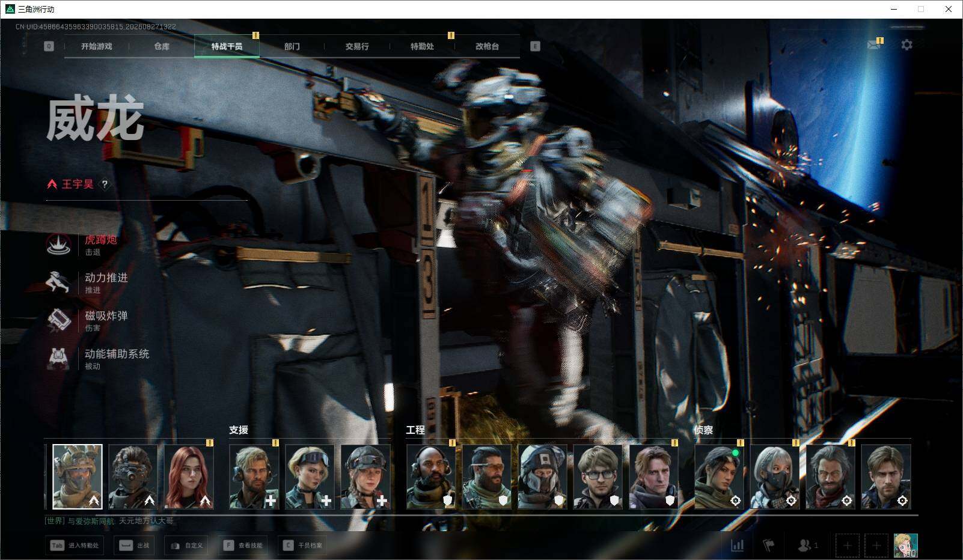
Task: Select the 动力推进 skill icon
Action: [58, 282]
